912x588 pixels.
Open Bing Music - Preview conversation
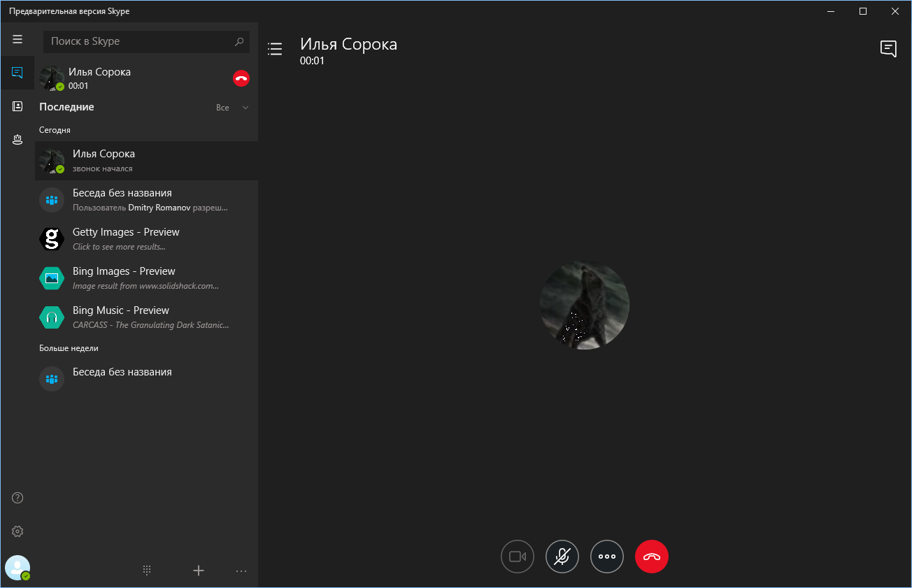coord(147,317)
